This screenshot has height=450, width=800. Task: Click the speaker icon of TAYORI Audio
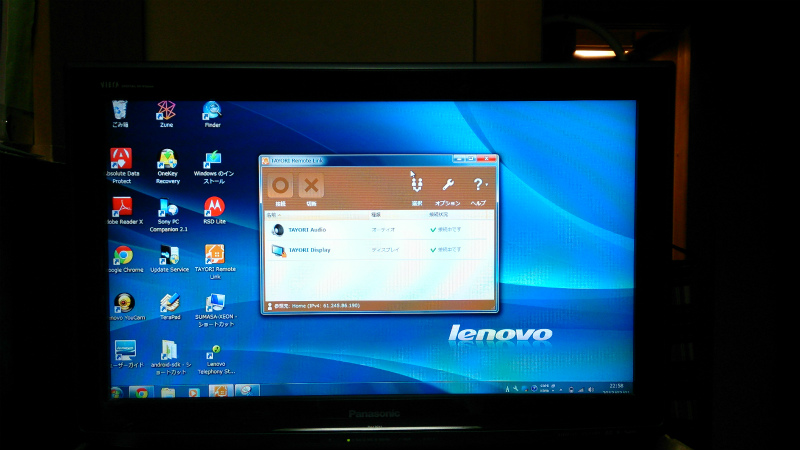(278, 230)
